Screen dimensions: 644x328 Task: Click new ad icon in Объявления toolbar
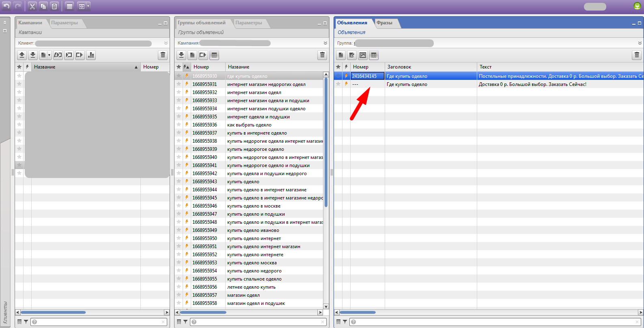[x=341, y=55]
